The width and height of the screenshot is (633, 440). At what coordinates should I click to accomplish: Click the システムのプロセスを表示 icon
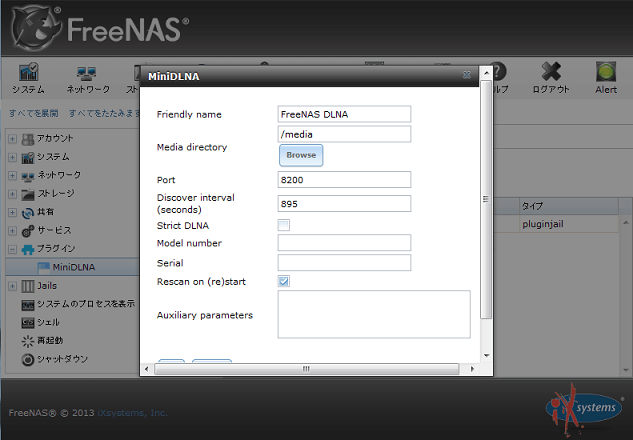point(27,305)
